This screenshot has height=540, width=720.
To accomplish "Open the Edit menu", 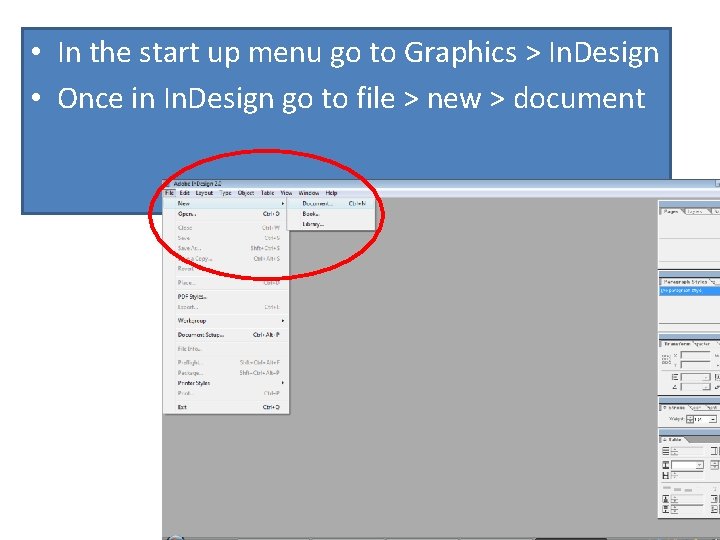I will coord(185,193).
